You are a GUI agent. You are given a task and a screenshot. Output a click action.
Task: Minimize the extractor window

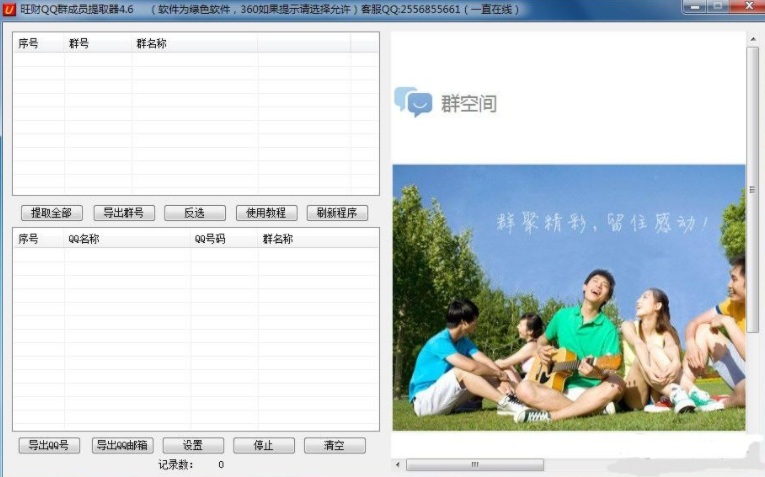click(x=695, y=7)
